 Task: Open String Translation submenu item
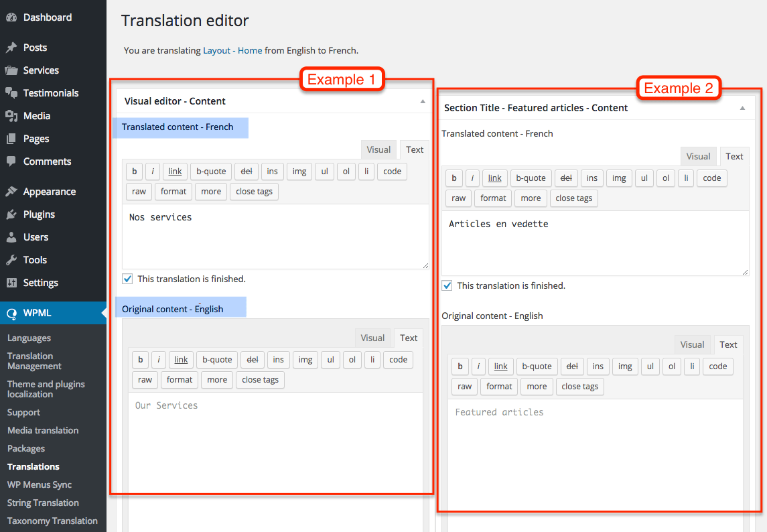pos(43,503)
